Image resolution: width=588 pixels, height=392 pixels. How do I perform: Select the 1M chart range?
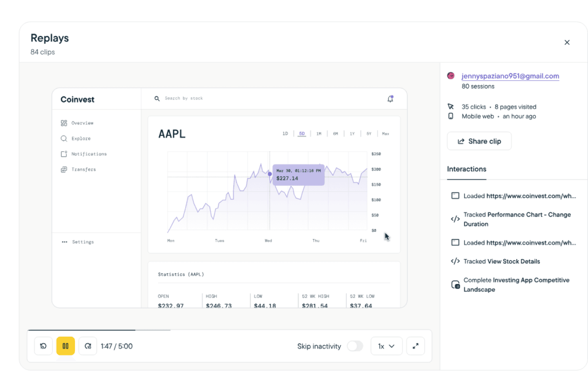tap(319, 133)
